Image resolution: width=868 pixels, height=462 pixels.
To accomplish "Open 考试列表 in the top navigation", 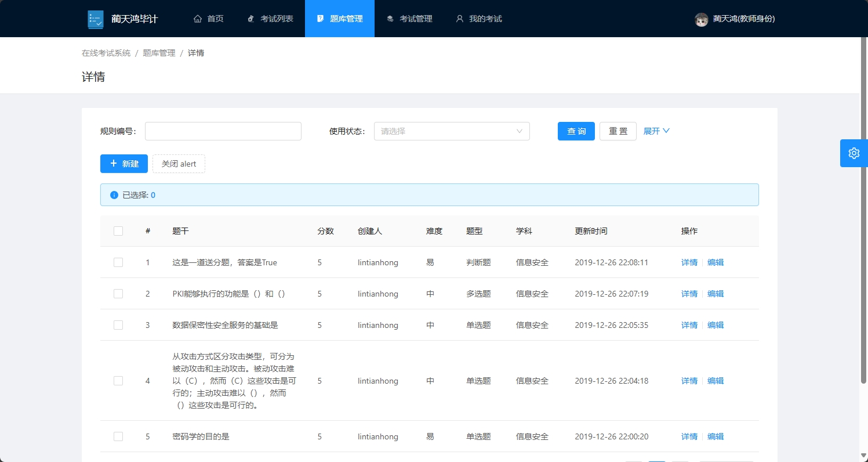I will (270, 19).
